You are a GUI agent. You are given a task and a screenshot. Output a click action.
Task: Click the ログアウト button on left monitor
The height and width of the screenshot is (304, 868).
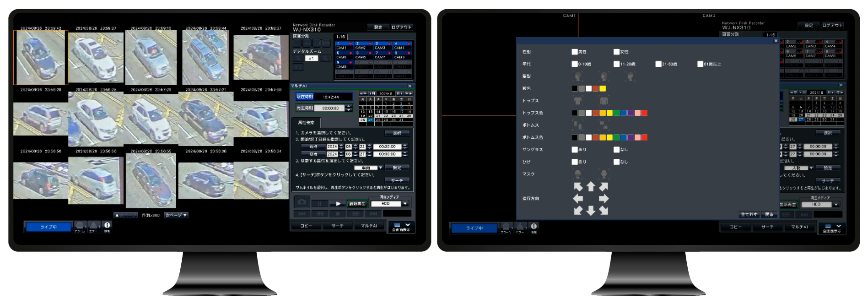pyautogui.click(x=401, y=27)
